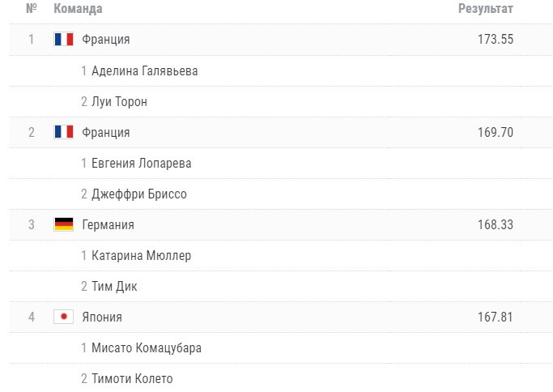Click the 173.55 result score

click(496, 40)
